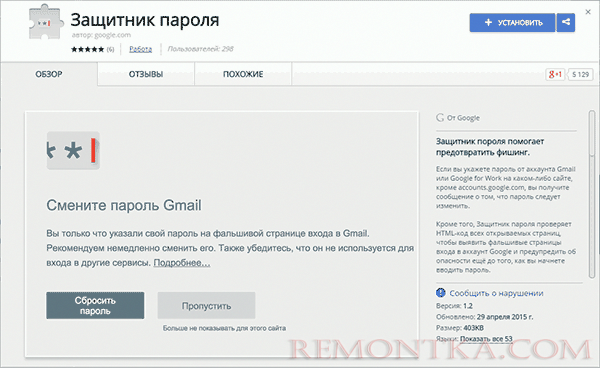The width and height of the screenshot is (600, 368).
Task: Click the Смените пароль Gmail heading
Action: coord(124,205)
